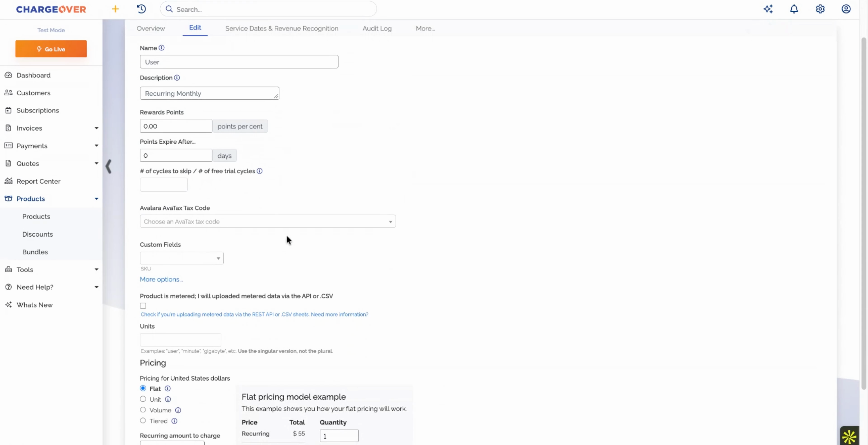Click the Rewards Points input field

pos(176,126)
